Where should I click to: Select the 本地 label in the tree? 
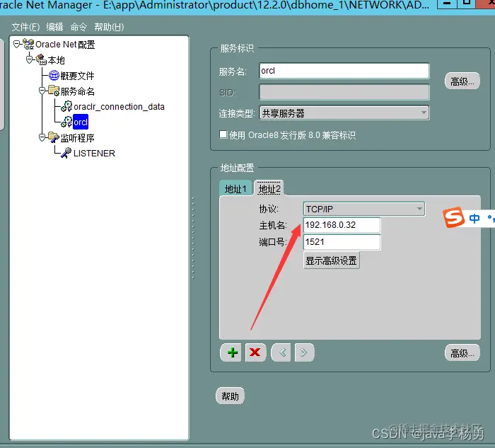tap(56, 59)
